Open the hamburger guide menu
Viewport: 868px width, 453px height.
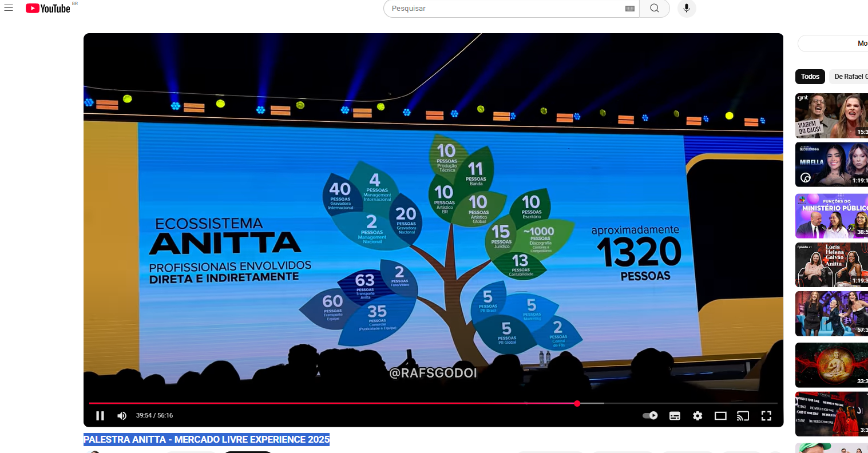9,8
